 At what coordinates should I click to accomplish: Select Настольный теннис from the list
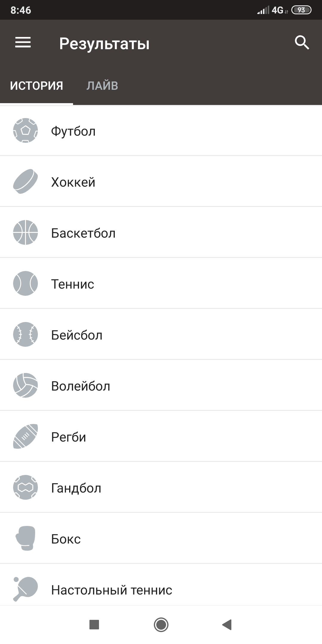coord(112,590)
